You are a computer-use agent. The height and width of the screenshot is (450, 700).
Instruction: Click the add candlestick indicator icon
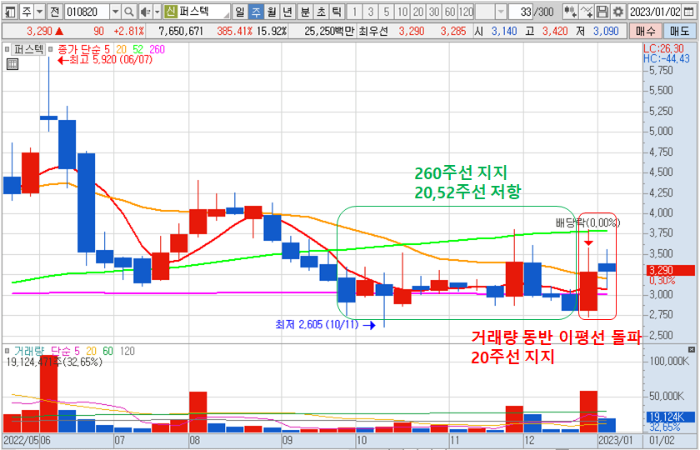[570, 11]
